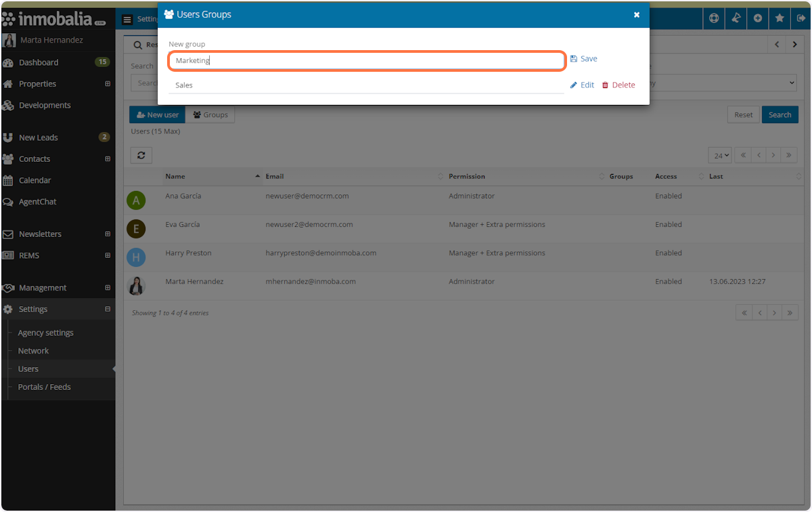Toggle the hamburger sidebar menu

pos(127,20)
